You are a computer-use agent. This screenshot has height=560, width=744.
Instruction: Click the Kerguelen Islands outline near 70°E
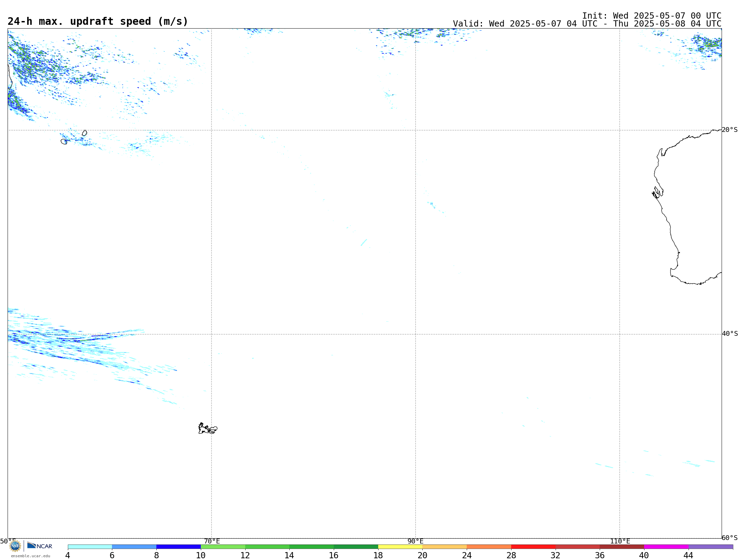208,428
